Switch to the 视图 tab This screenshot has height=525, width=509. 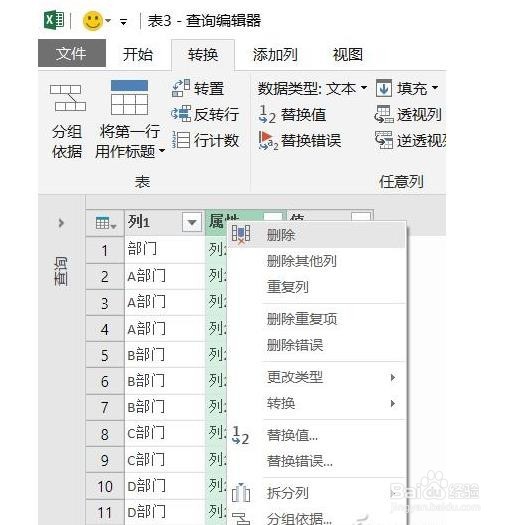[x=348, y=55]
